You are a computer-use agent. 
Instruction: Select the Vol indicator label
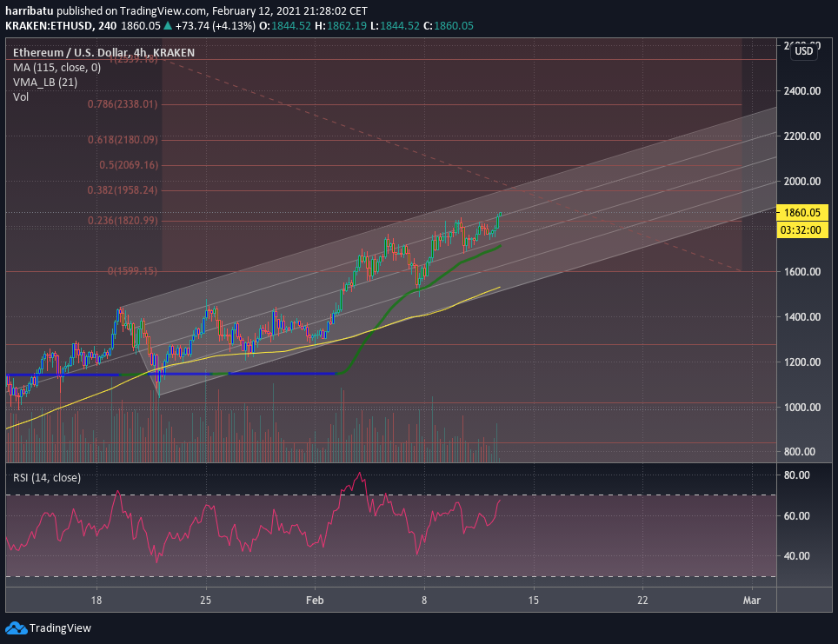(x=21, y=96)
